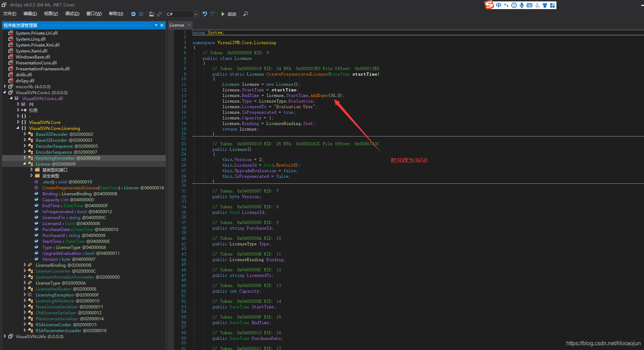This screenshot has width=644, height=350.
Task: Collapse the VisualSVN.Core.L.dll module node
Action: tap(11, 98)
